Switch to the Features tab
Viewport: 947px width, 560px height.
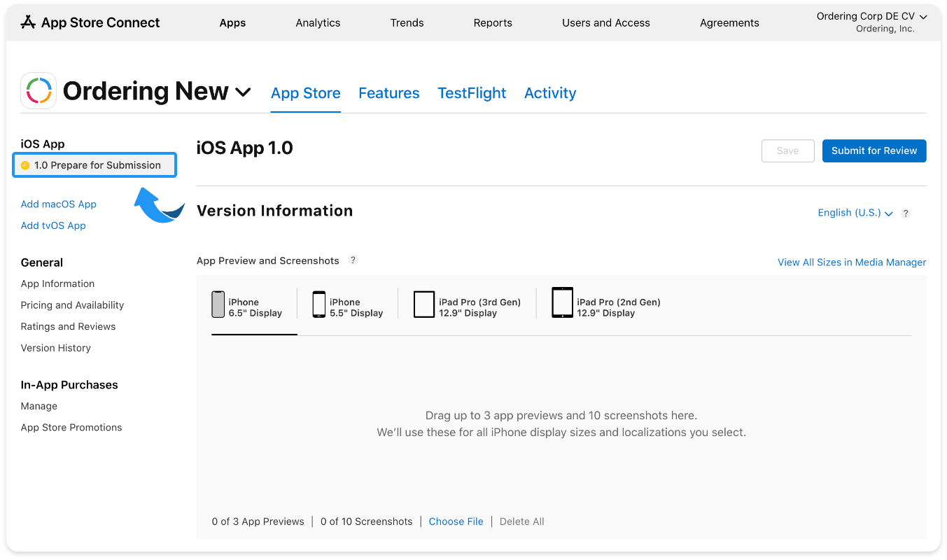[x=389, y=93]
